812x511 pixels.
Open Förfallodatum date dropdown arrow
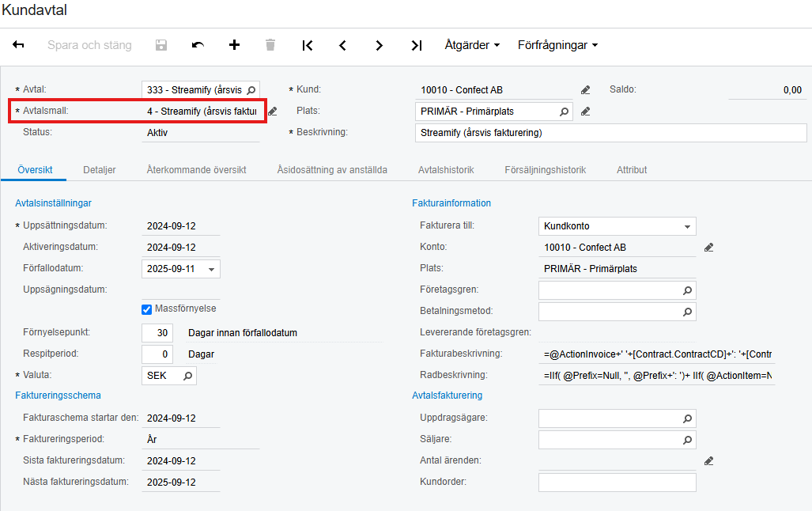(211, 270)
